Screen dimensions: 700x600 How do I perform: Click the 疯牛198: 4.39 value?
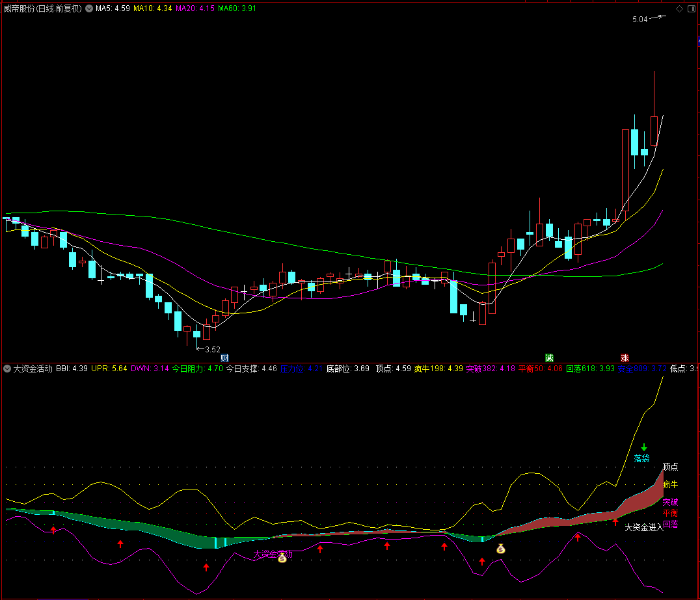tap(438, 369)
